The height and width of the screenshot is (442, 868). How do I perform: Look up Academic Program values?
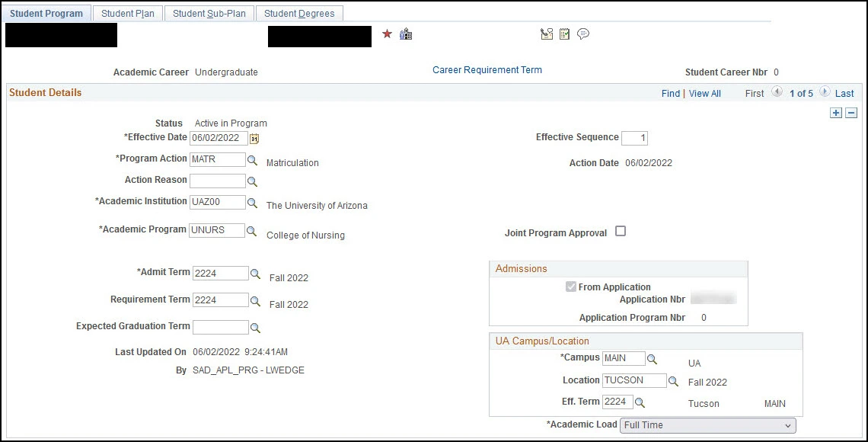pos(251,231)
